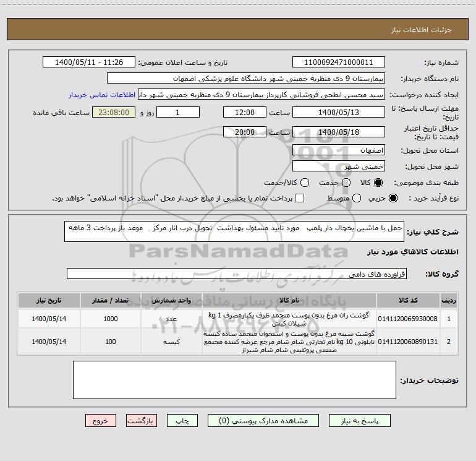This screenshot has width=476, height=461.
Task: Click the remaining time field 23:08:00
Action: [114, 112]
